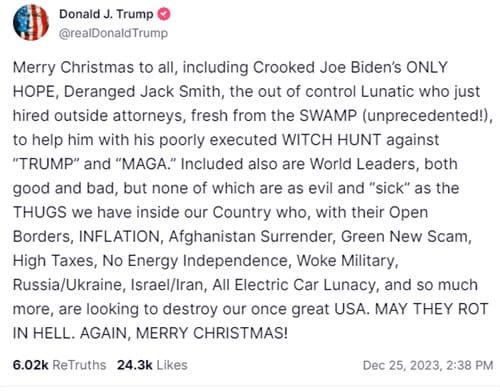Click the @realDonaldTrump handle
This screenshot has width=500, height=391.
point(113,33)
